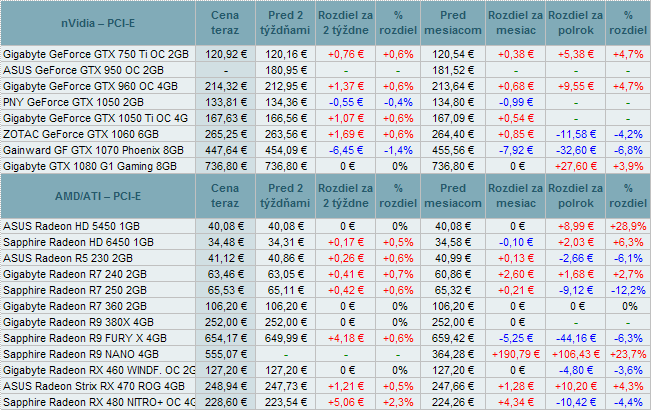Click 'Pred mesiacom' header in nVidia table
This screenshot has width=651, height=410.
453,23
